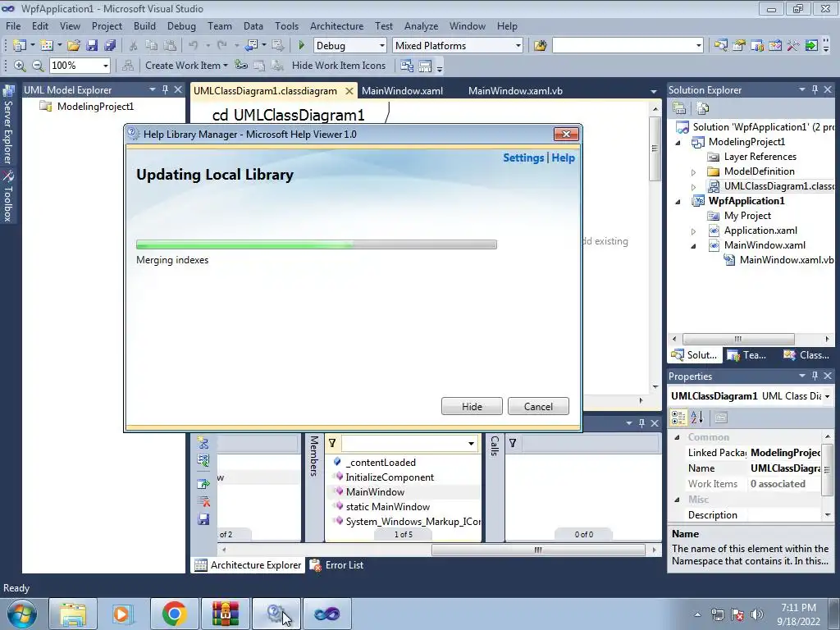Click Solution Explorer Show All Files icon

click(702, 108)
